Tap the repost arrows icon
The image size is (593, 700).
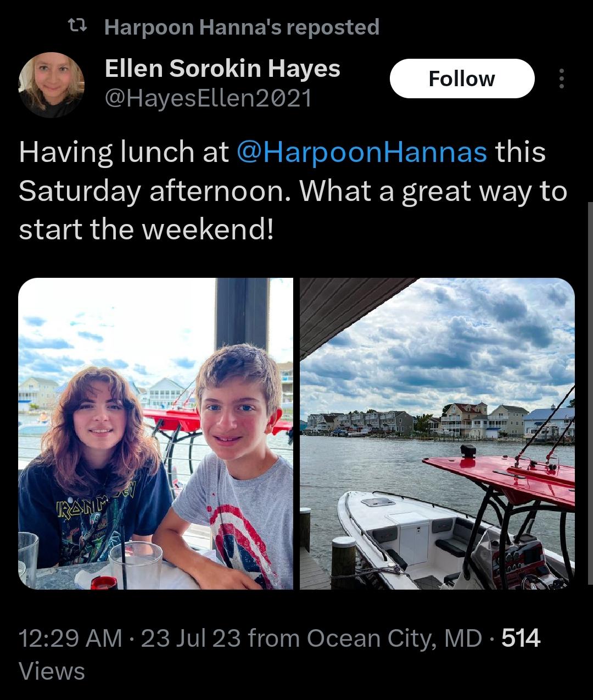[x=75, y=26]
